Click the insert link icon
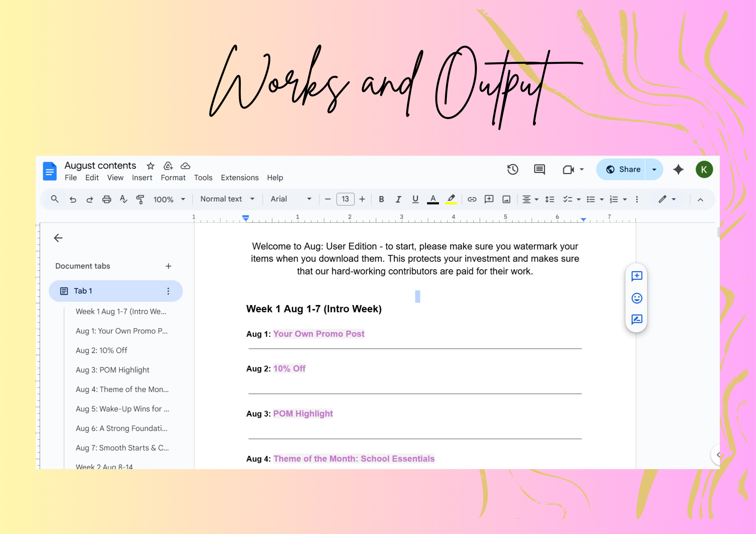The width and height of the screenshot is (756, 534). 472,199
